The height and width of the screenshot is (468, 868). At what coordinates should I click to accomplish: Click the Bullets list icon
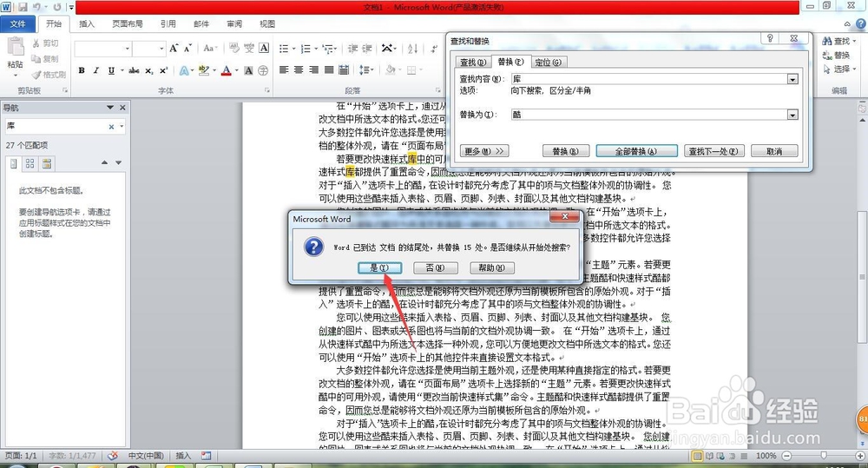284,49
